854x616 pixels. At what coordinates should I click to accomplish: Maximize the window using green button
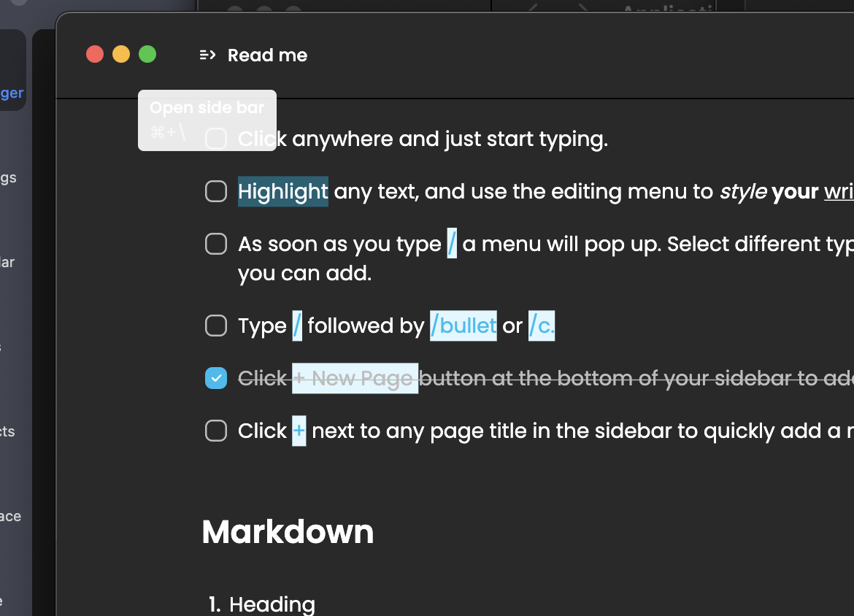pyautogui.click(x=147, y=55)
